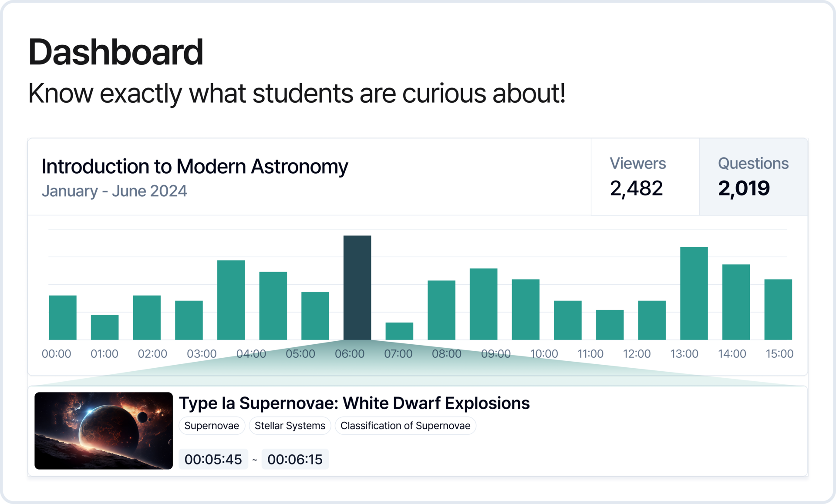Click the 01:00 time axis label
This screenshot has width=836, height=504.
pyautogui.click(x=104, y=354)
